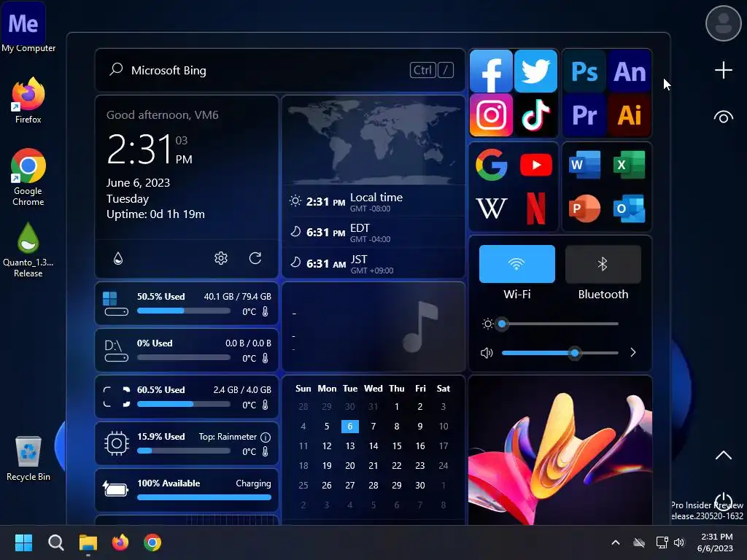This screenshot has height=560, width=747.
Task: Click the EDT 6:31 PM time row
Action: click(x=373, y=233)
